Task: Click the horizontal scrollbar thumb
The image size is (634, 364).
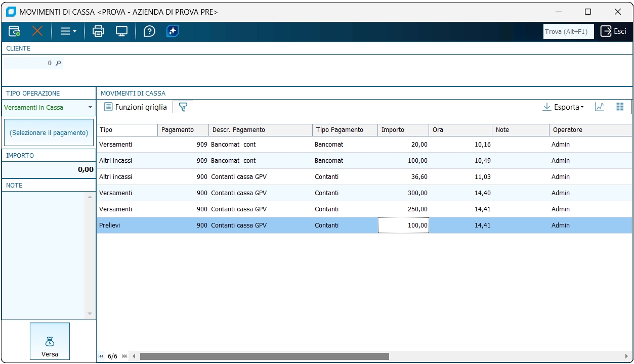Action: [264, 356]
